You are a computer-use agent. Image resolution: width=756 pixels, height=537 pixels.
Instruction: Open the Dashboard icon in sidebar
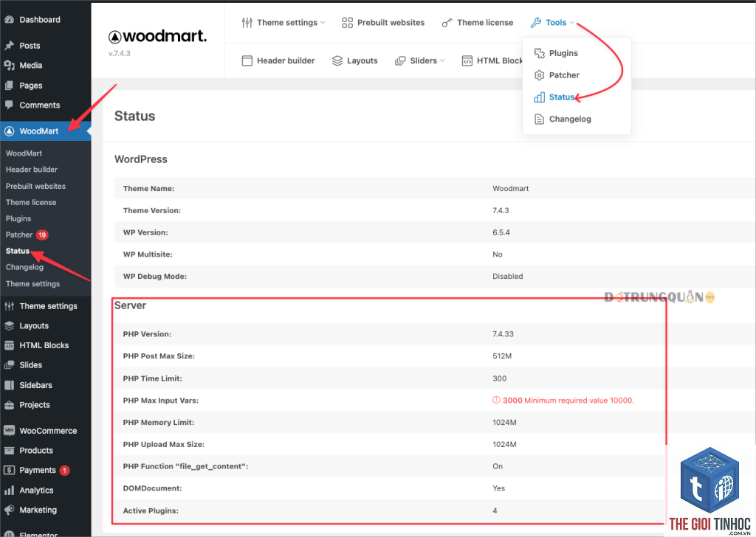click(9, 19)
